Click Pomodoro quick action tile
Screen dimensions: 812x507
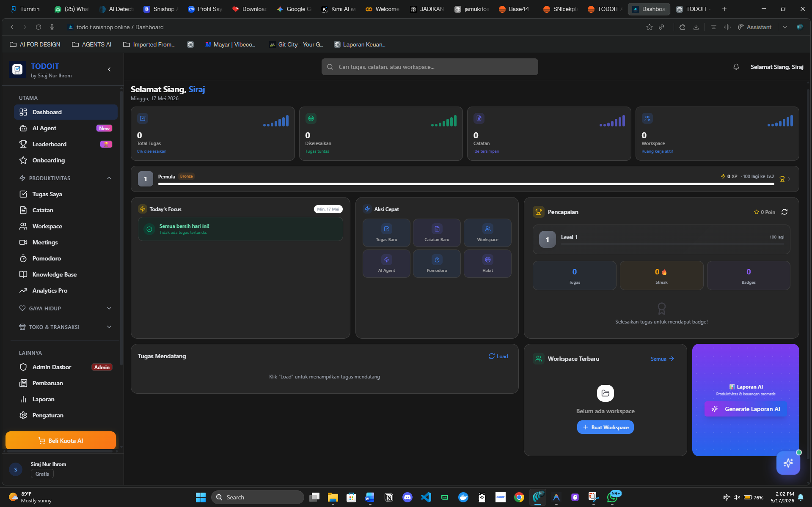pyautogui.click(x=437, y=264)
